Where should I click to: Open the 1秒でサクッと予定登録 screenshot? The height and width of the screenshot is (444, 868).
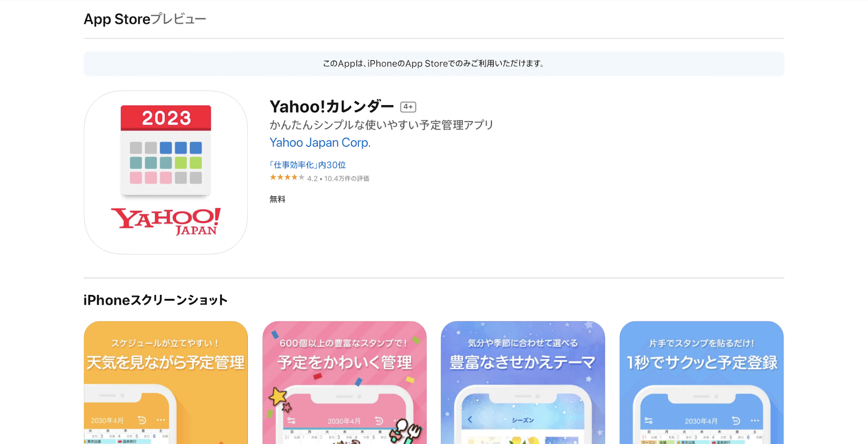pos(701,383)
